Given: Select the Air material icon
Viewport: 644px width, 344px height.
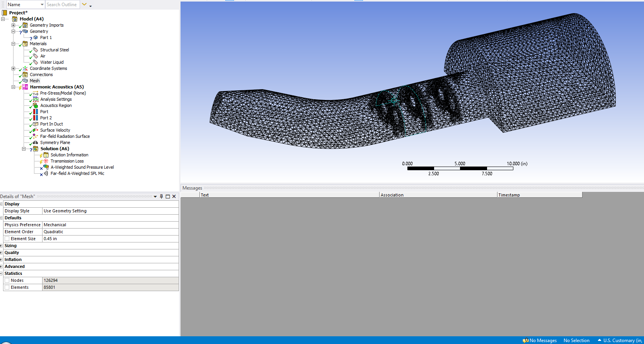Looking at the screenshot, I should (x=36, y=56).
